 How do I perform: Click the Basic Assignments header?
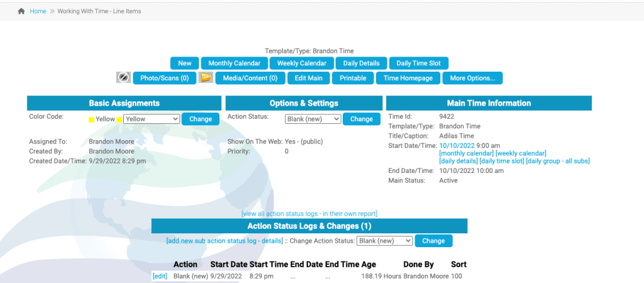[x=124, y=103]
